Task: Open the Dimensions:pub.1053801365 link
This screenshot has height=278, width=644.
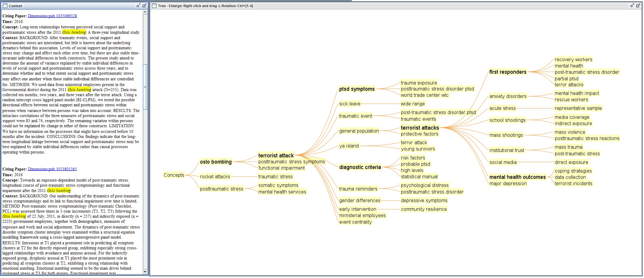Action: pos(52,169)
